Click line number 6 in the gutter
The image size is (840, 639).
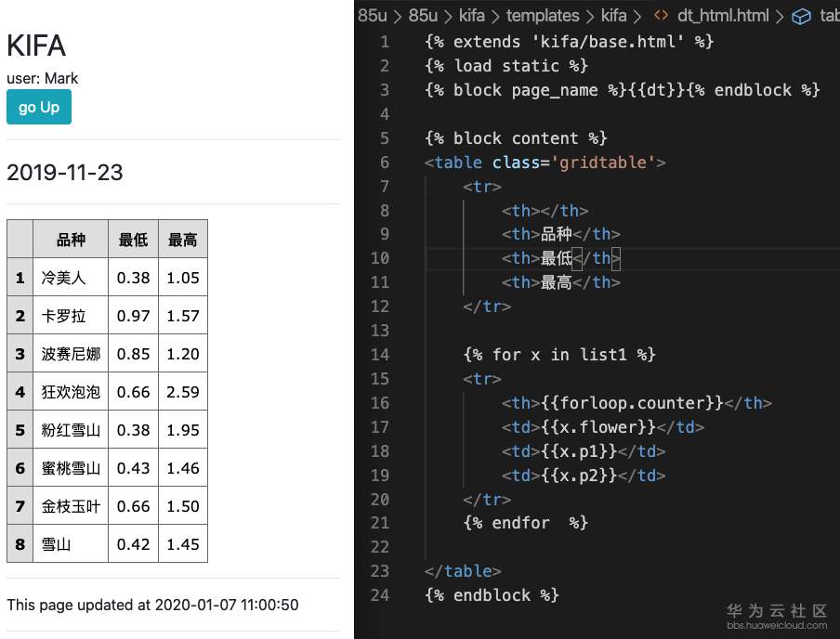(384, 163)
